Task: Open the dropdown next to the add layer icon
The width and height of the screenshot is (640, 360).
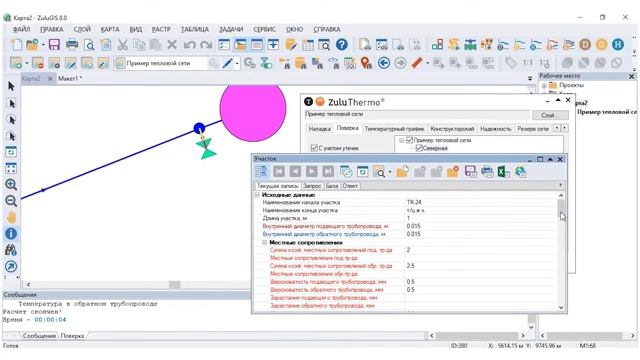Action: tap(27, 63)
